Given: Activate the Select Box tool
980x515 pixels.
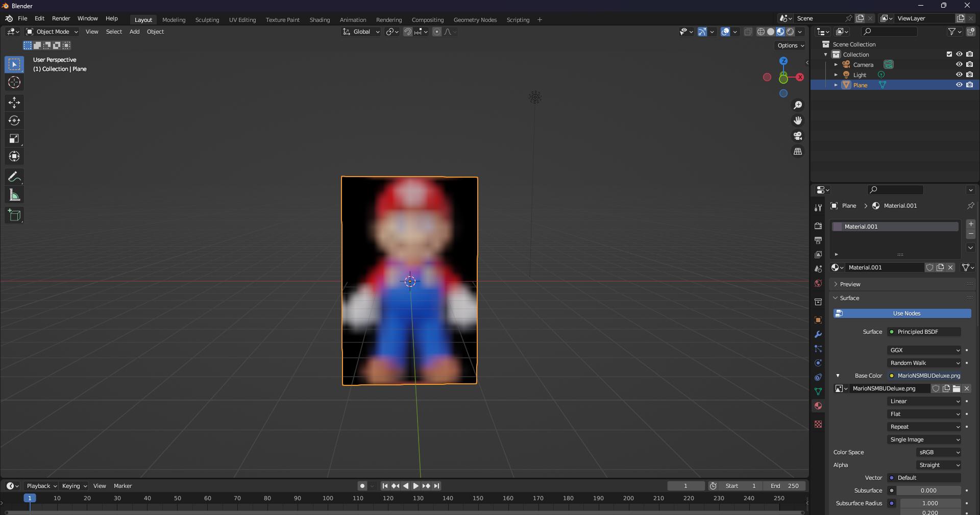Looking at the screenshot, I should click(x=14, y=64).
